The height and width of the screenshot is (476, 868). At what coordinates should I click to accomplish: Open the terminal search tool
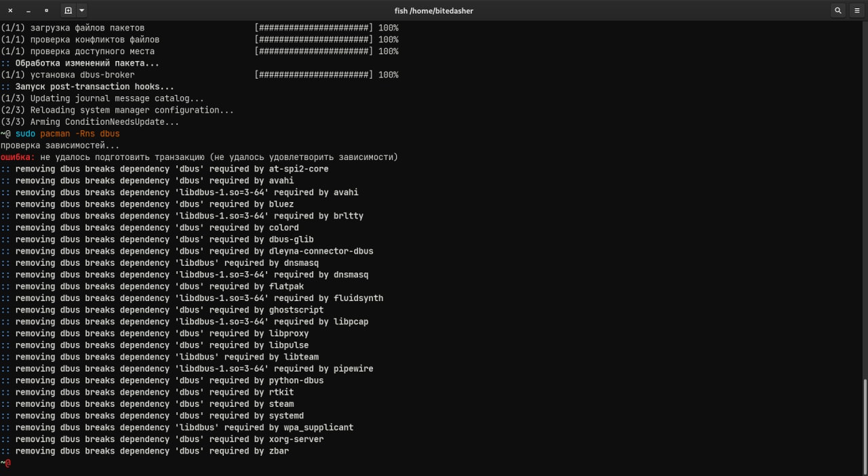coord(838,10)
